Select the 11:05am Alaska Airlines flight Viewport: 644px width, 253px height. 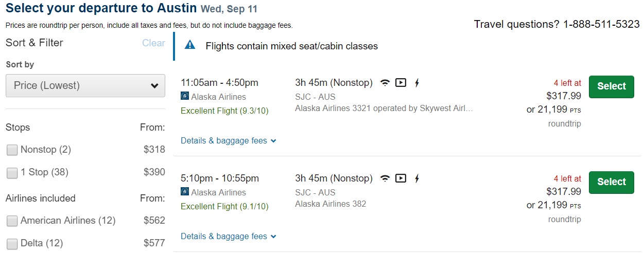point(611,86)
